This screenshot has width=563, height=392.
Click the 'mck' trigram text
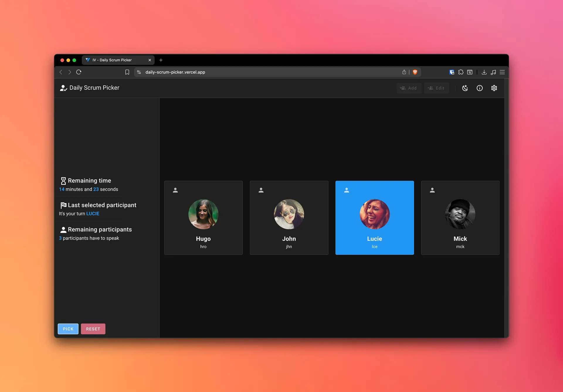click(460, 247)
